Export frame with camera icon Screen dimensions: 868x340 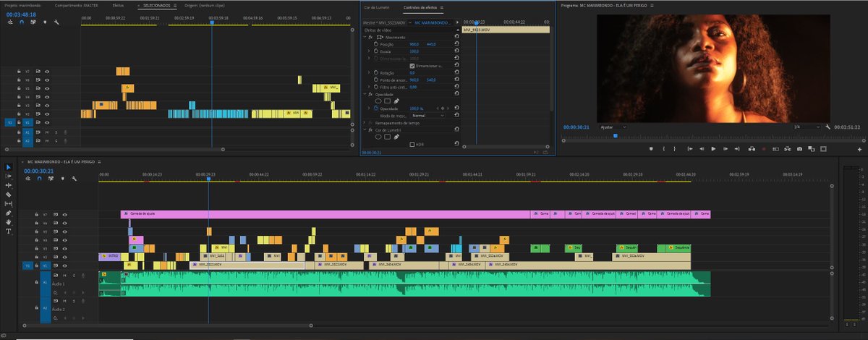tap(799, 149)
